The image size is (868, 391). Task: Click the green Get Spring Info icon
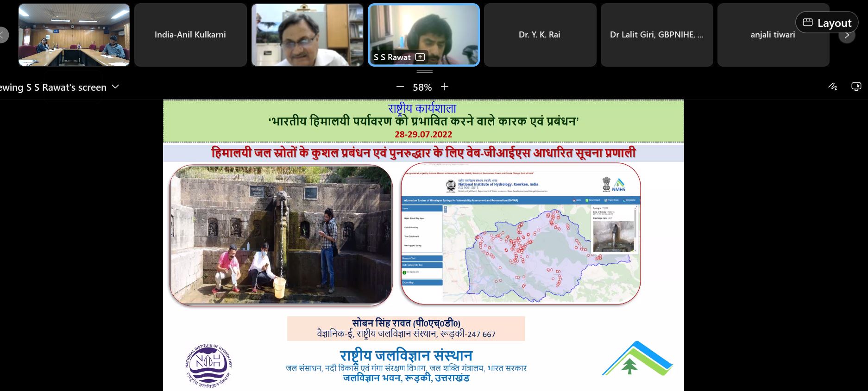coord(404,273)
